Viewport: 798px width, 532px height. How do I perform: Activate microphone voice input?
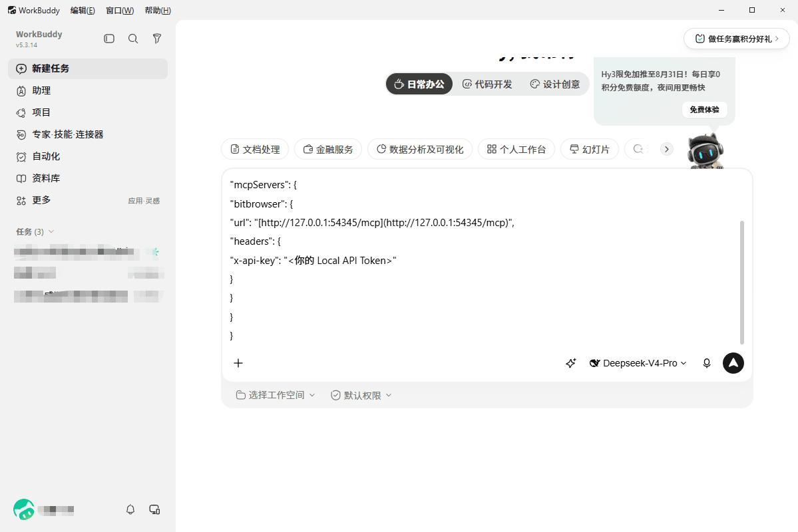point(706,363)
